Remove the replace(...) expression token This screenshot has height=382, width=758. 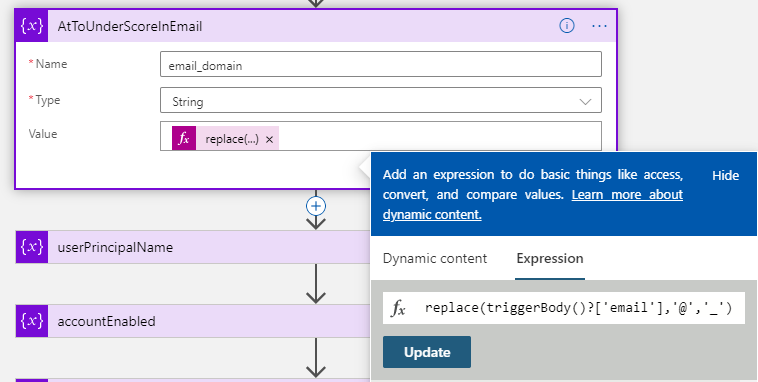coord(270,139)
